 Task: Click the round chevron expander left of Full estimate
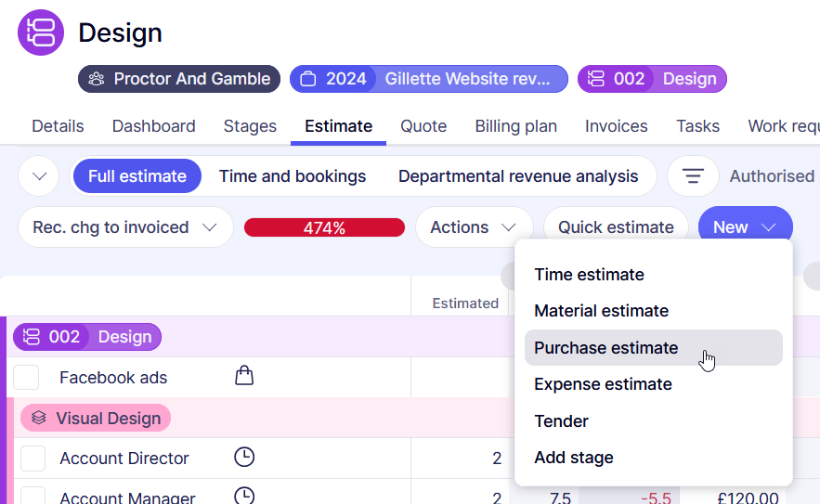39,176
